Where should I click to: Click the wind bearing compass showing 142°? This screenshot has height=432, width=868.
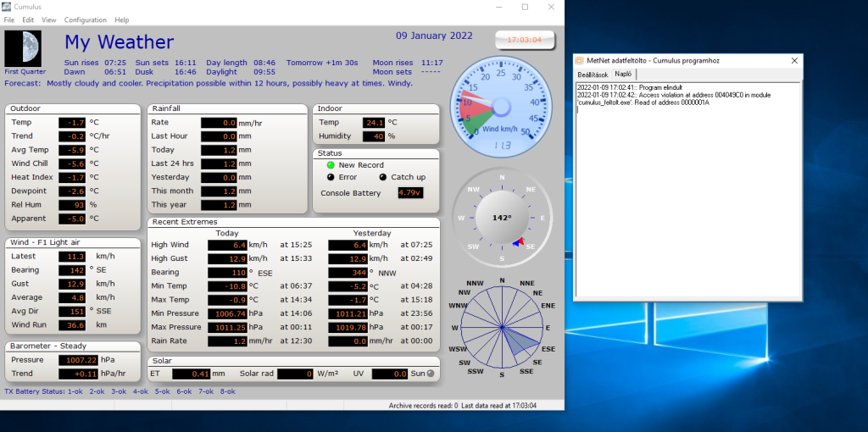tap(502, 218)
